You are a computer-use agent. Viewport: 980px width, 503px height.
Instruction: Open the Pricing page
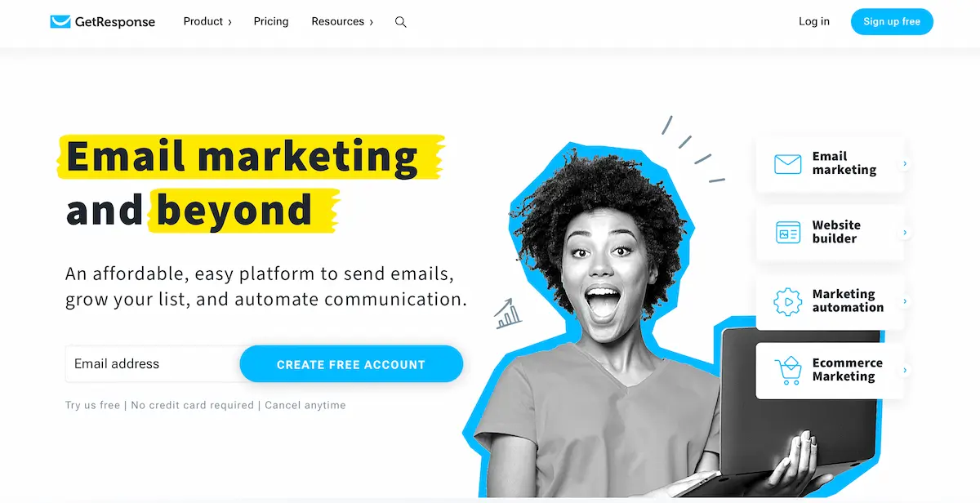coord(271,22)
